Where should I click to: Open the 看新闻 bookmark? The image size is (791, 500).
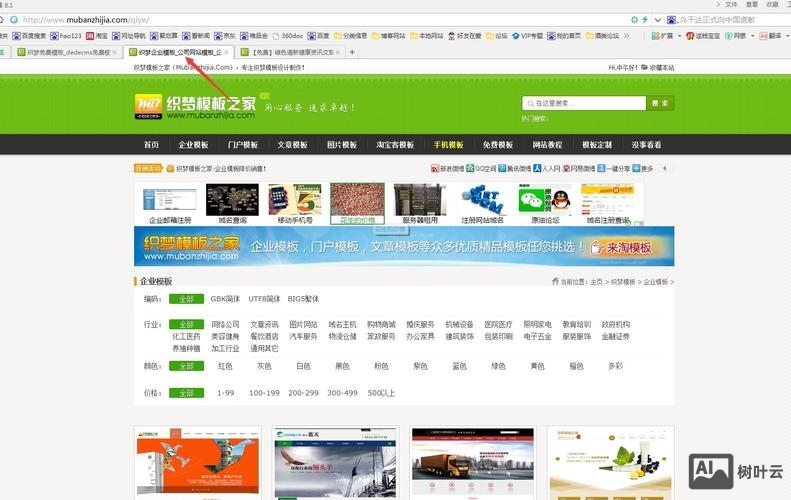point(196,36)
